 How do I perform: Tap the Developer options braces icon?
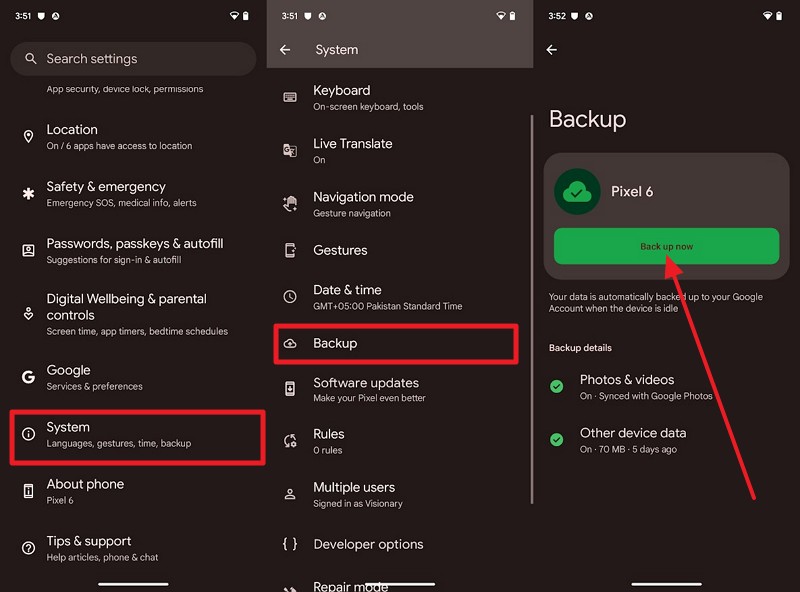click(x=290, y=544)
